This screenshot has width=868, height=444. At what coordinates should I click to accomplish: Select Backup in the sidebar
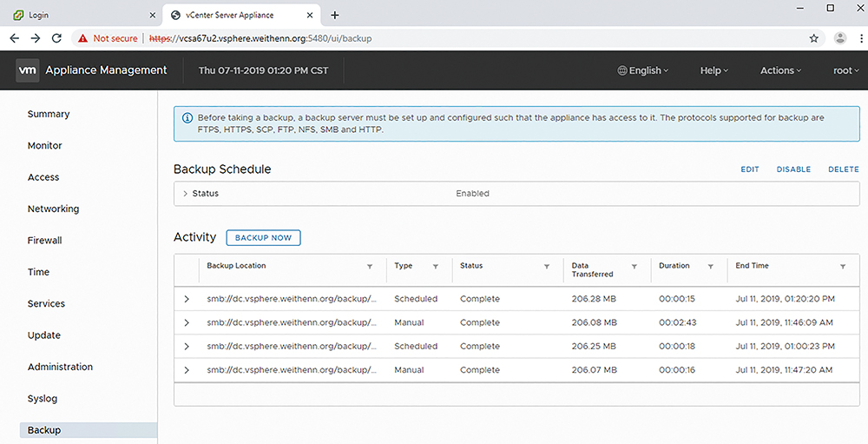click(x=89, y=430)
